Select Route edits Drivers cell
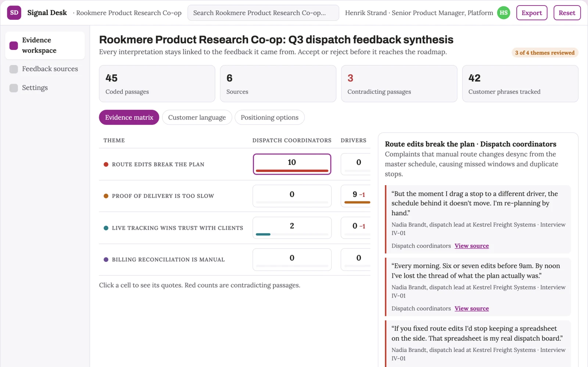Image resolution: width=588 pixels, height=367 pixels. (356, 164)
